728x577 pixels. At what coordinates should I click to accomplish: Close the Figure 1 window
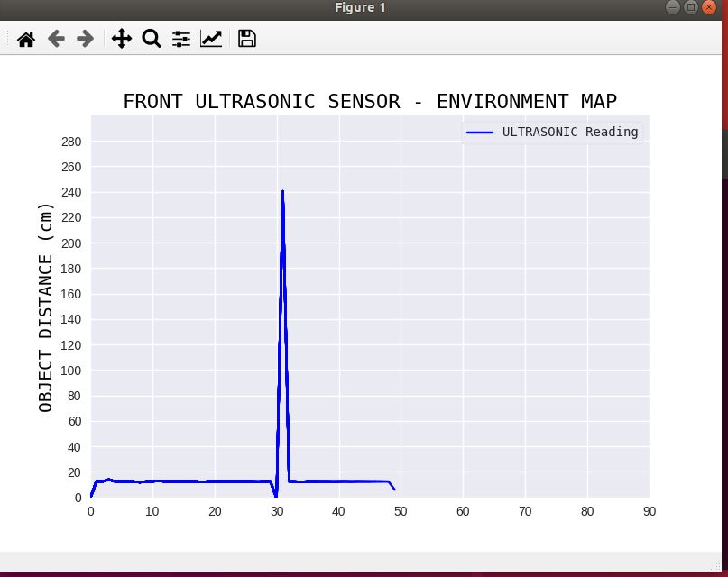click(x=709, y=7)
